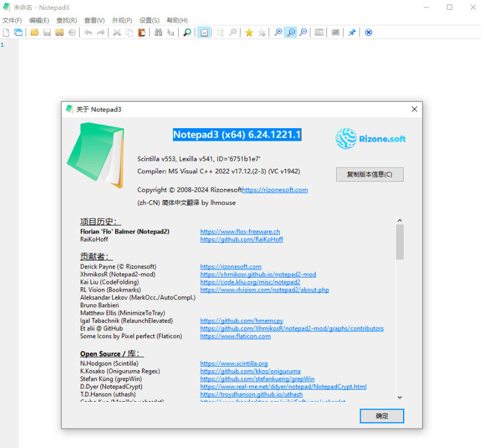481x448 pixels.
Task: Click the credits scrollbar up arrow
Action: coord(400,220)
